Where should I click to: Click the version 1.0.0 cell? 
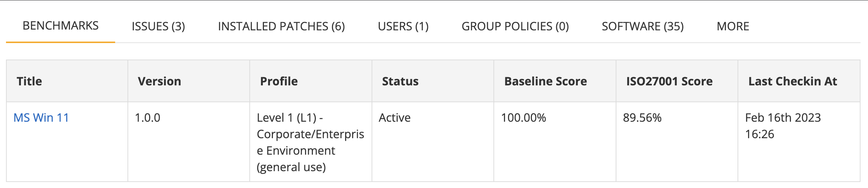147,118
